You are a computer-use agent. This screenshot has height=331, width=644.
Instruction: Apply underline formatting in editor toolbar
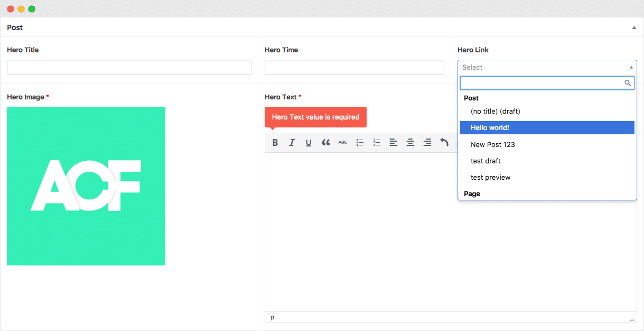pos(309,142)
